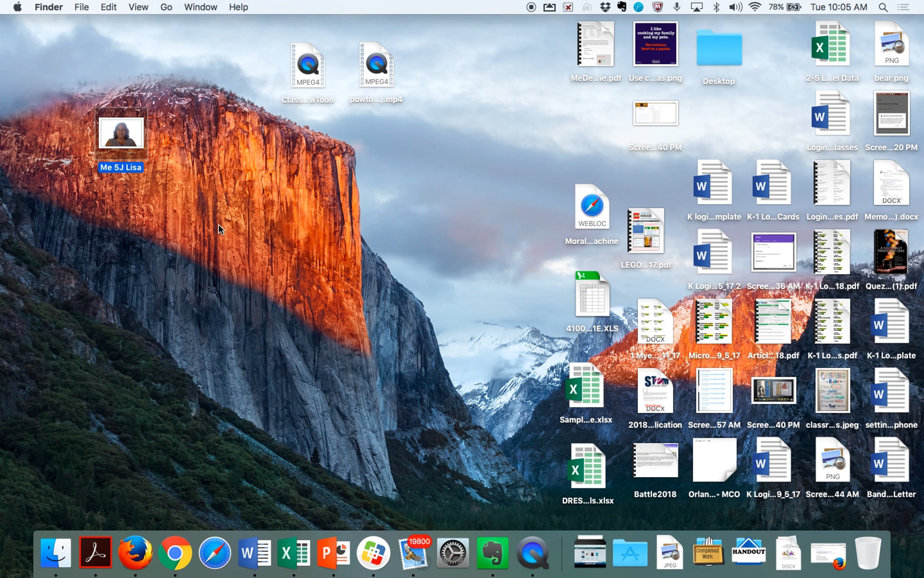Select the file labeled K-1 Lo...Cards
Viewport: 924px width, 578px height.
click(x=773, y=182)
